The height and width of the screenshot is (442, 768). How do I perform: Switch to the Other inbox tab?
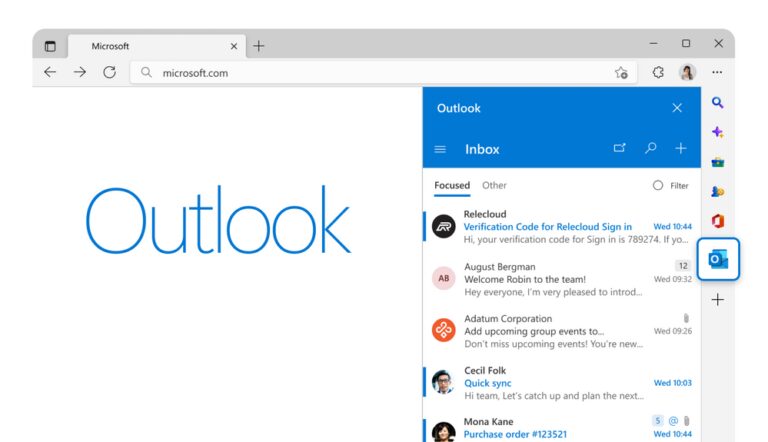(494, 185)
